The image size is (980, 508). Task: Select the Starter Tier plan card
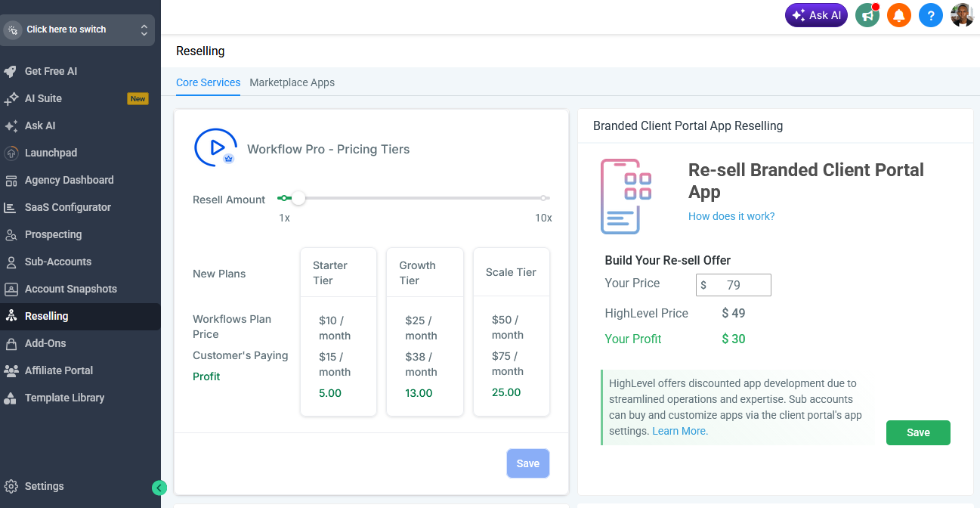(339, 332)
